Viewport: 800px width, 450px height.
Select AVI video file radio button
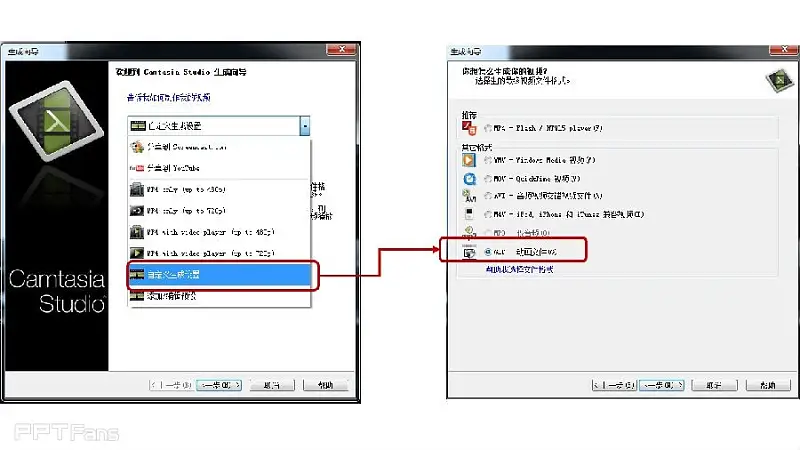tap(488, 195)
